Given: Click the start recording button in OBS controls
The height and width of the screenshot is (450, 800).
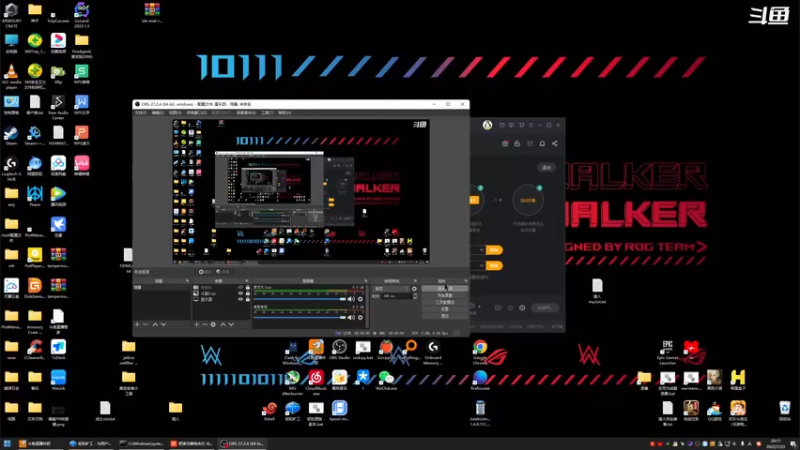Looking at the screenshot, I should pyautogui.click(x=444, y=295).
